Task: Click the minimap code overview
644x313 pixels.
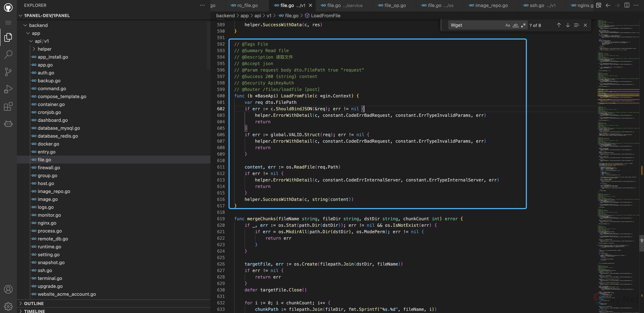Action: 618,150
